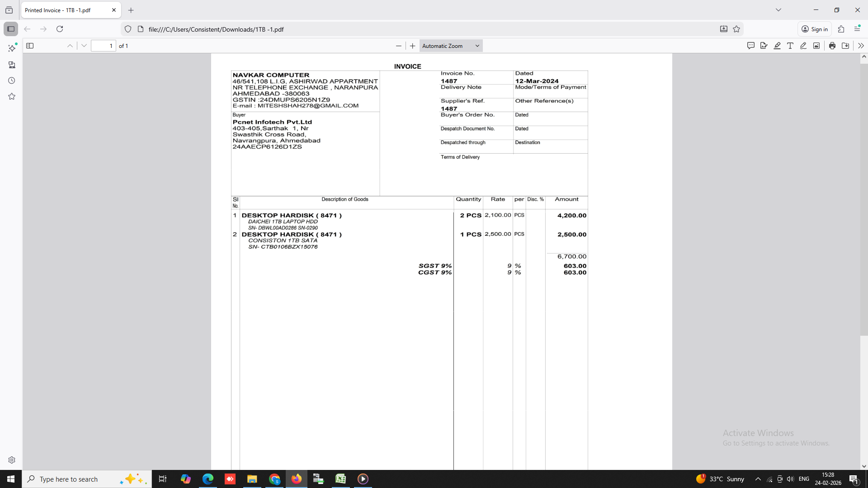Click the page number input field
The width and height of the screenshot is (868, 488).
pos(104,46)
